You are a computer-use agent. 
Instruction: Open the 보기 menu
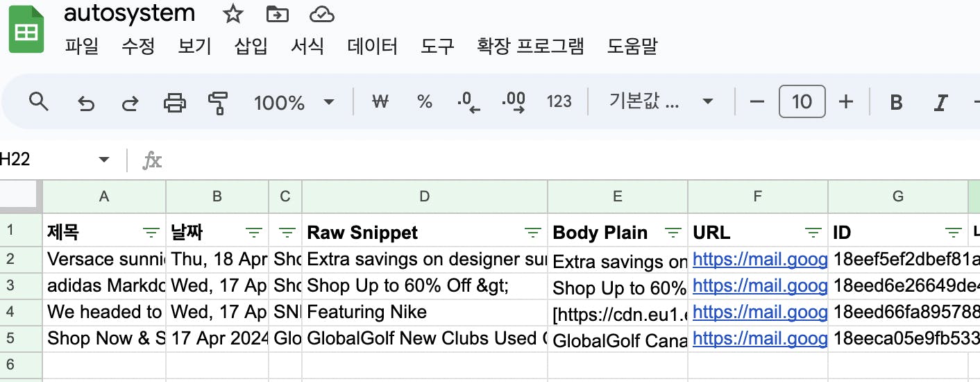[x=194, y=47]
